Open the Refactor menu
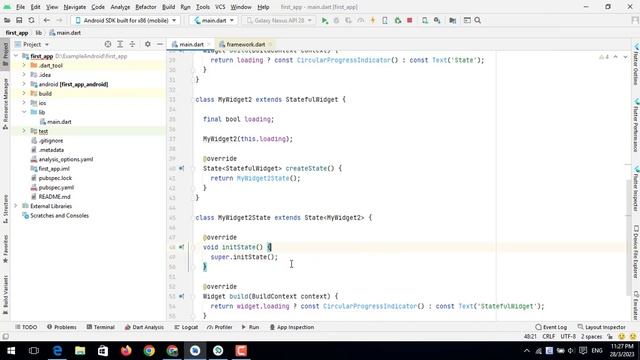 (146, 7)
